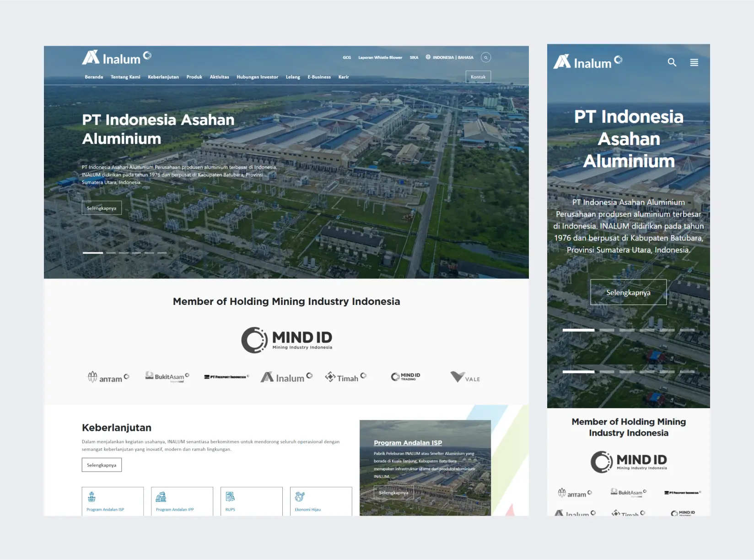The height and width of the screenshot is (560, 754).
Task: Select the Keberlanjutan navigation item
Action: pyautogui.click(x=163, y=77)
